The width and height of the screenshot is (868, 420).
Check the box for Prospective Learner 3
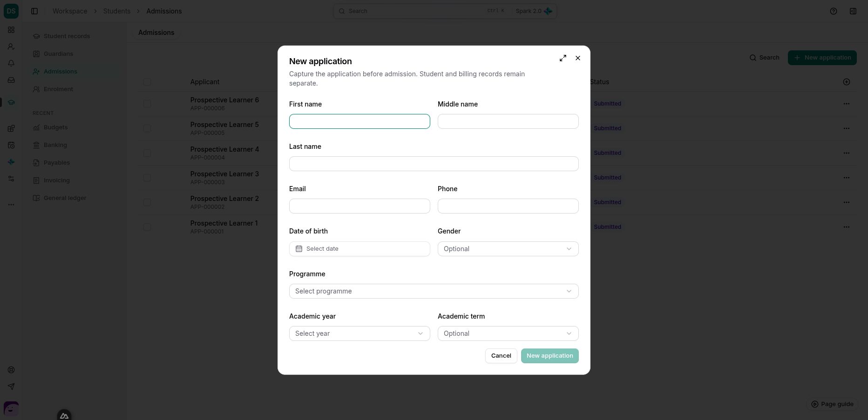coord(147,178)
